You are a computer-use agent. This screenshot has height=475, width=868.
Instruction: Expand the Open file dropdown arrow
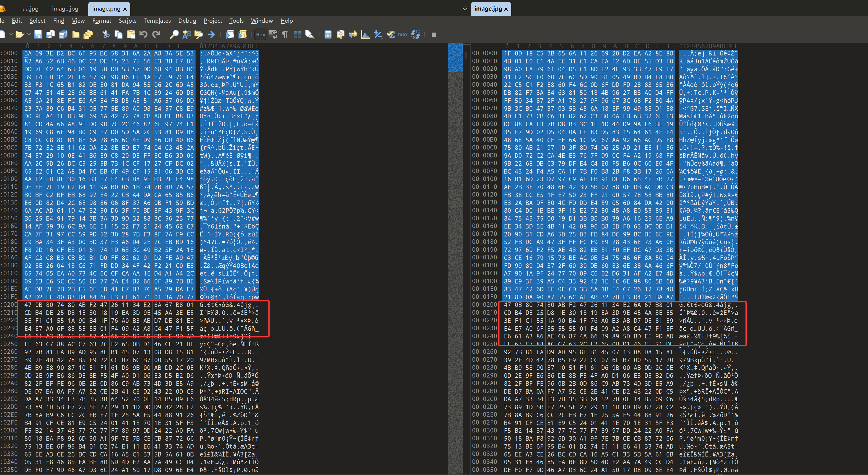[29, 34]
